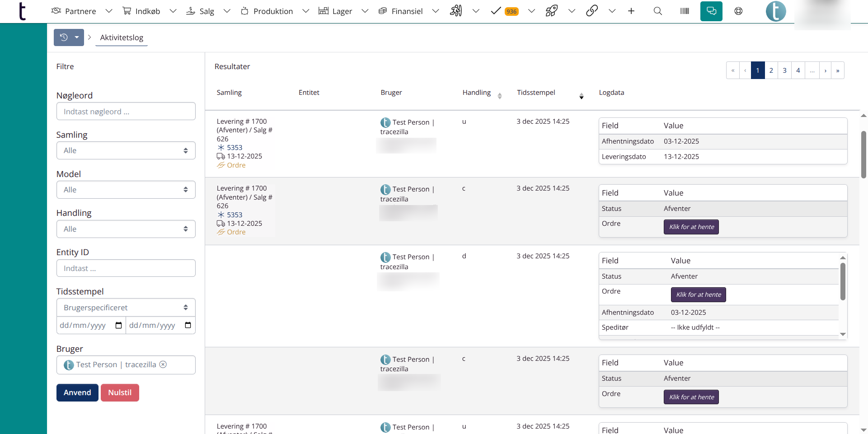
Task: Open the Lager menu
Action: 342,11
